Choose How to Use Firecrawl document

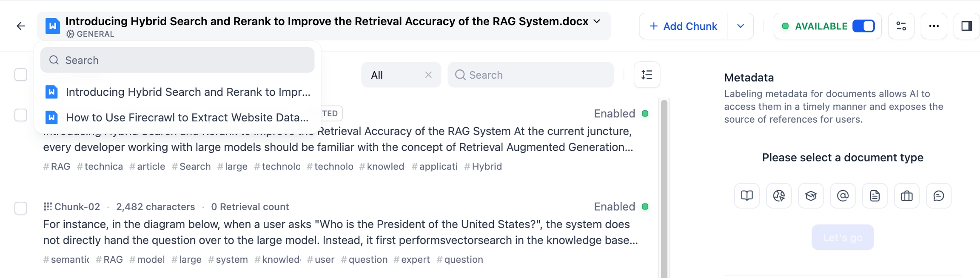187,118
